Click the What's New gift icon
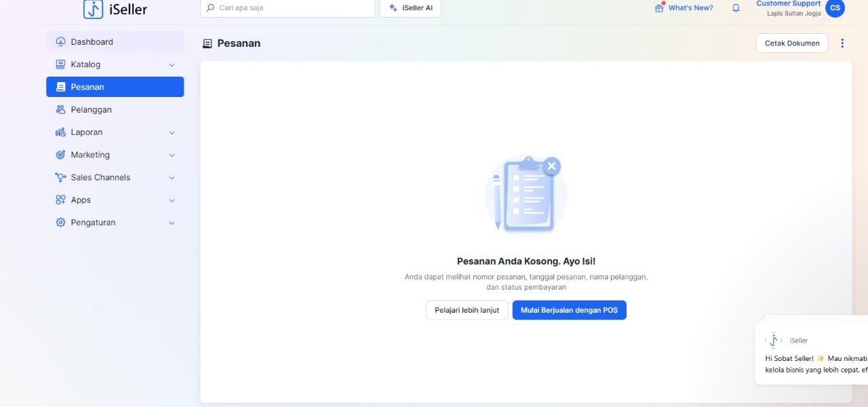 coord(659,8)
